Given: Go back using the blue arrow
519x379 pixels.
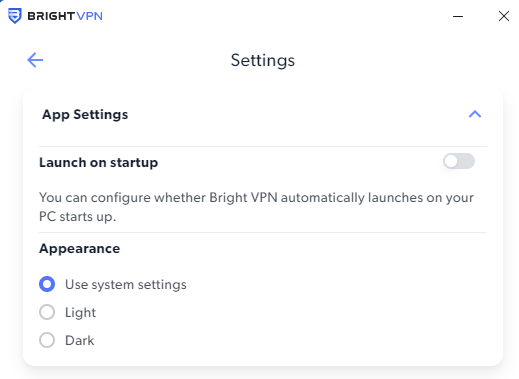Looking at the screenshot, I should 35,60.
